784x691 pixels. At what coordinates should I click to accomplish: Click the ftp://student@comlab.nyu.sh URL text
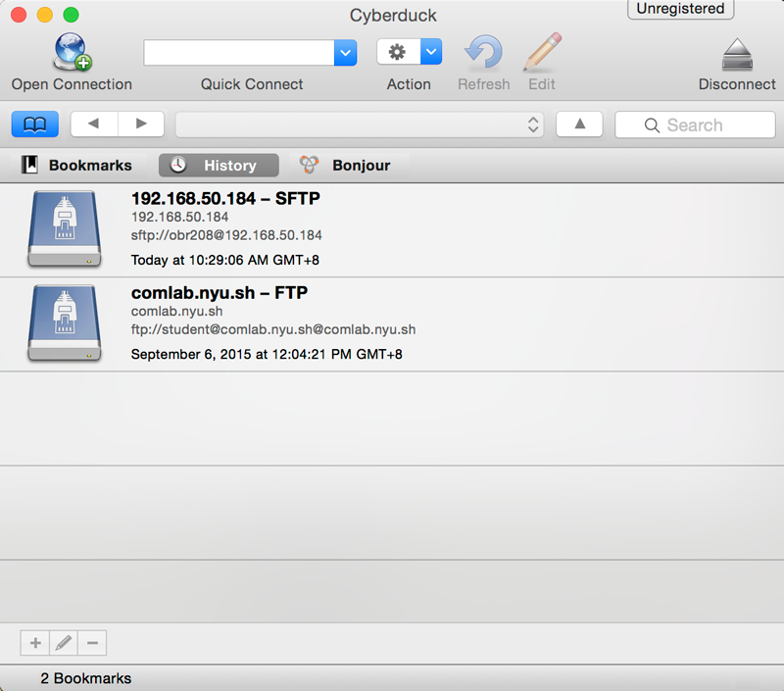(273, 329)
